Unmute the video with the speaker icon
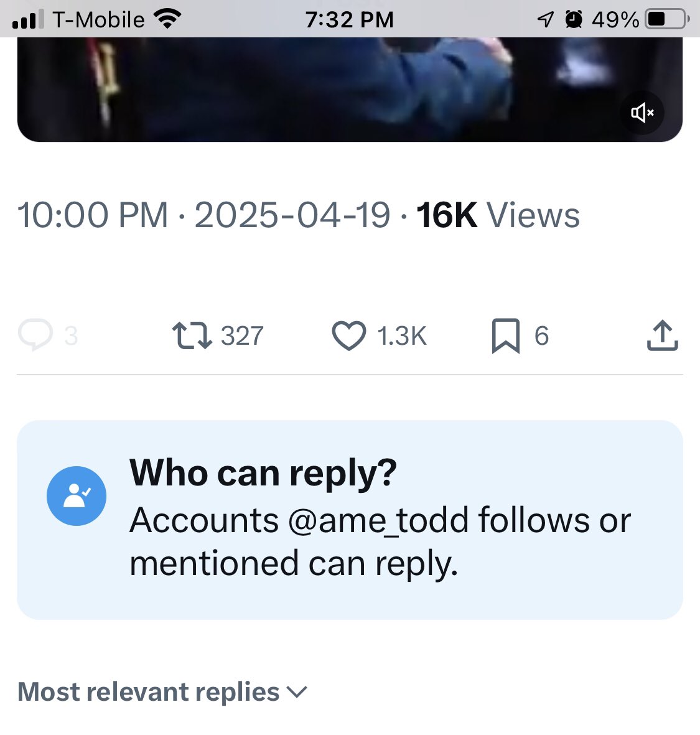700x735 pixels. [x=642, y=113]
